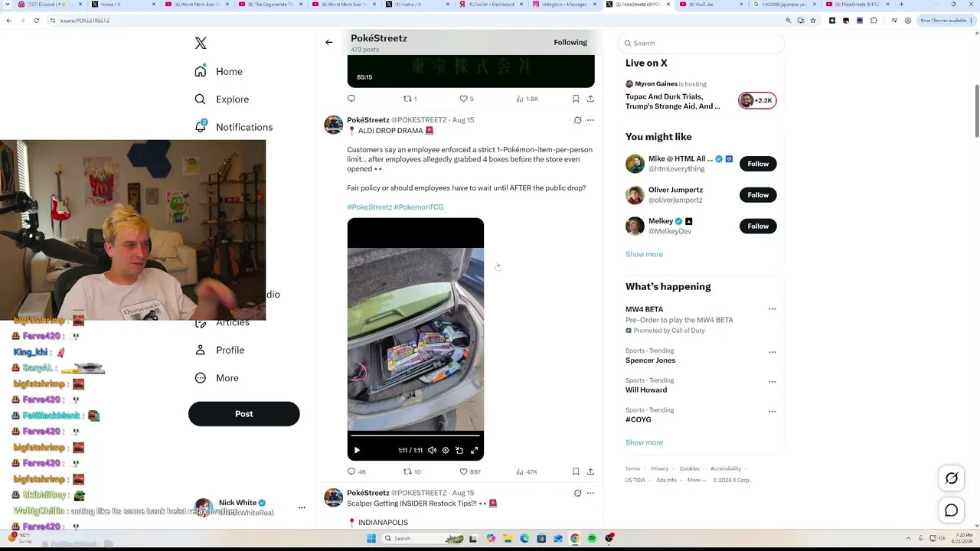Open the Profile page
The height and width of the screenshot is (551, 980).
(x=219, y=350)
